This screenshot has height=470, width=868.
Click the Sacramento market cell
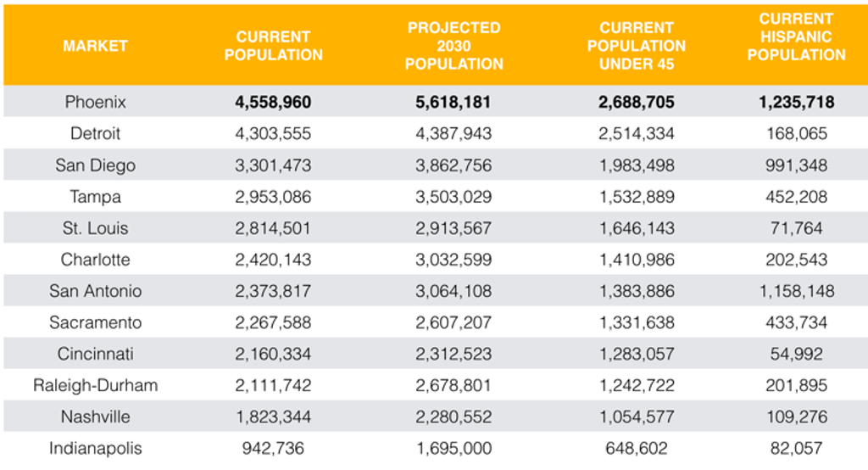coord(95,322)
